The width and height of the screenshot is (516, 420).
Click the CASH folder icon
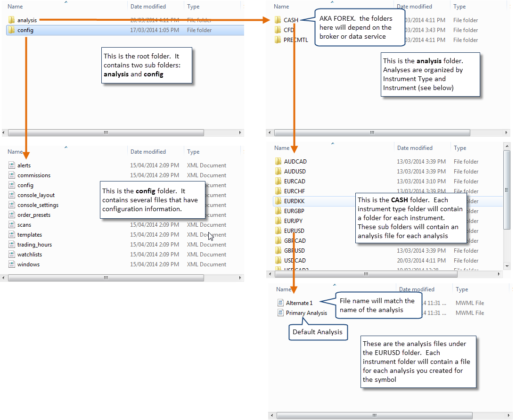278,20
